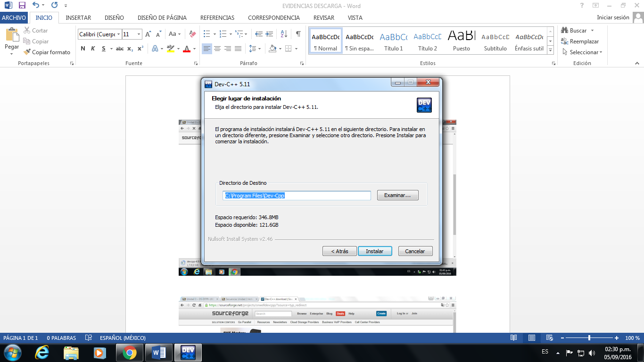Open Google Chrome from taskbar

click(129, 353)
